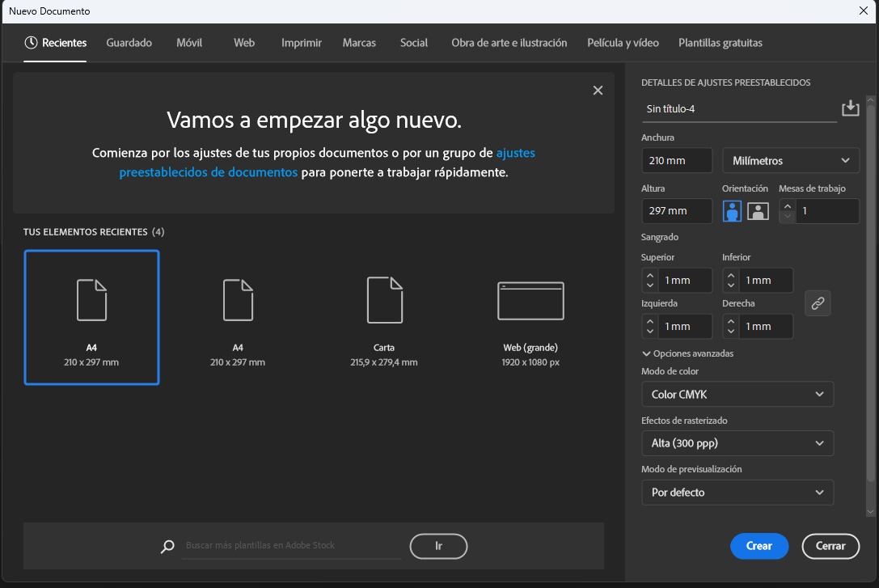879x588 pixels.
Task: Open the Película y vídeo tab
Action: coord(623,43)
